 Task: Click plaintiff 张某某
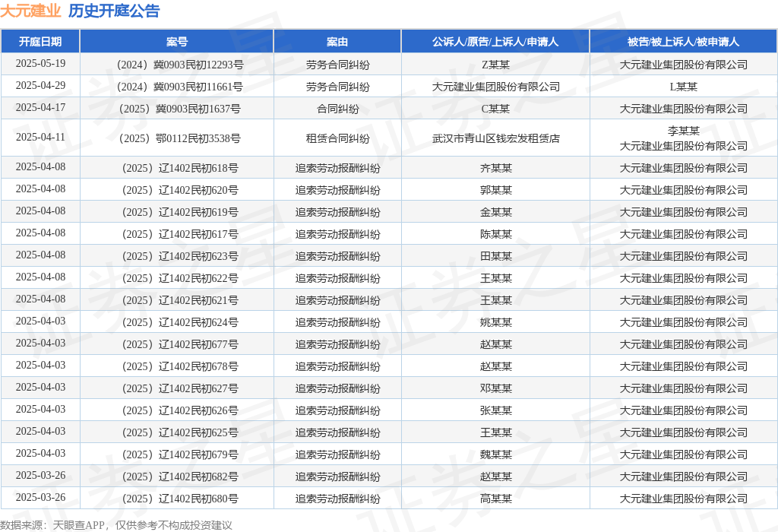(495, 411)
